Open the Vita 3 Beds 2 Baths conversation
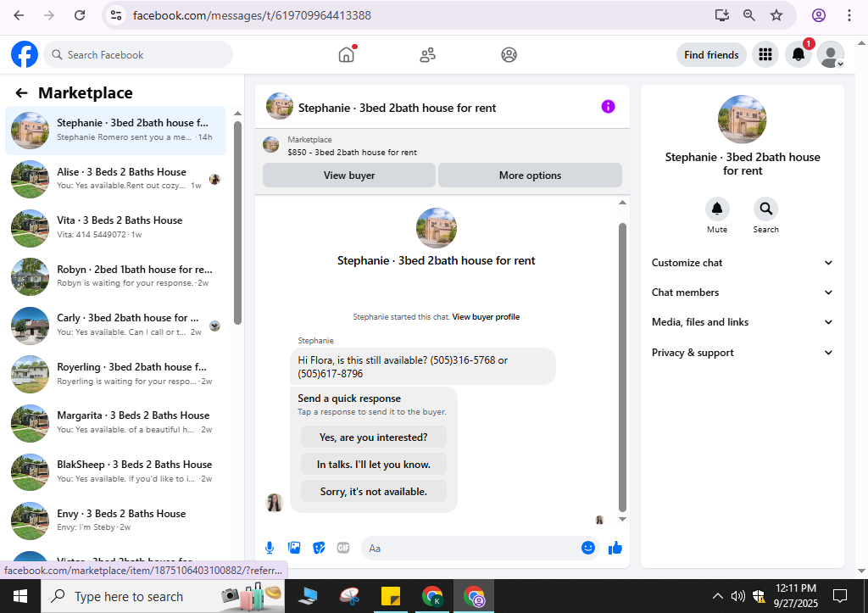The height and width of the screenshot is (613, 868). pyautogui.click(x=115, y=227)
